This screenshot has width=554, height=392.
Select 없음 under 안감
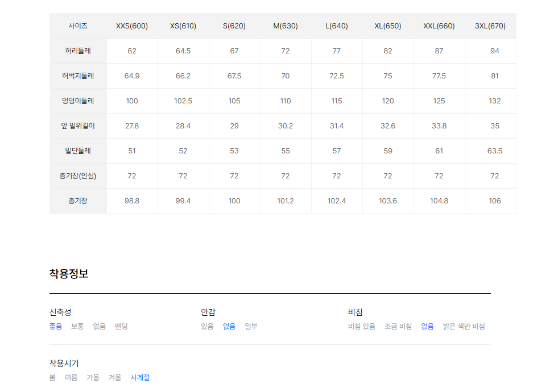(229, 326)
